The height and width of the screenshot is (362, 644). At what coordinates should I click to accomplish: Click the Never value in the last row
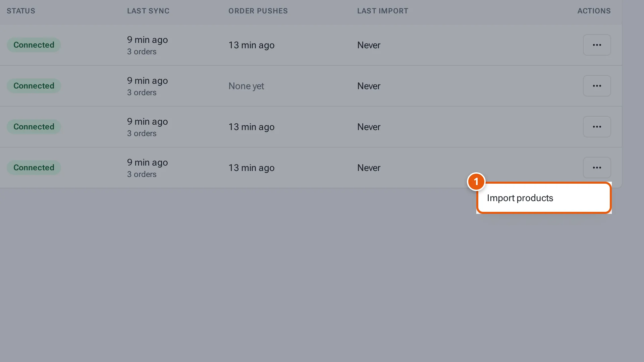click(x=369, y=168)
